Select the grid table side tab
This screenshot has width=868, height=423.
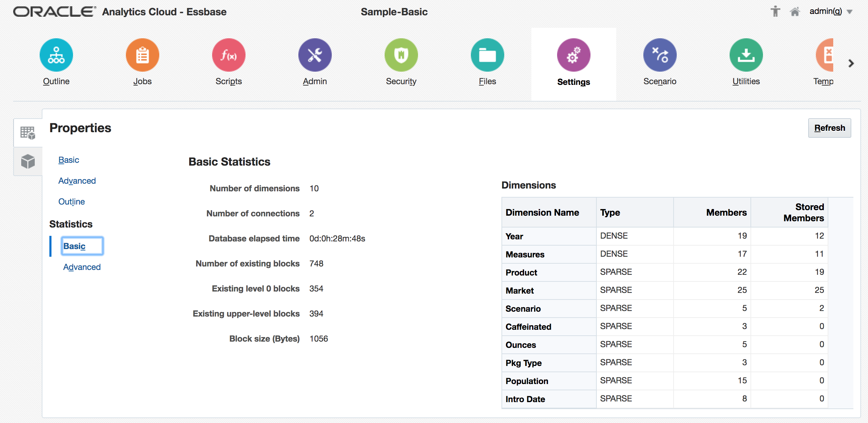pyautogui.click(x=28, y=133)
